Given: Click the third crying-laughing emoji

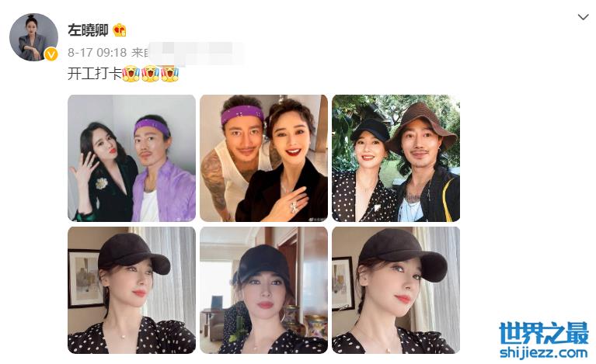Looking at the screenshot, I should (169, 73).
